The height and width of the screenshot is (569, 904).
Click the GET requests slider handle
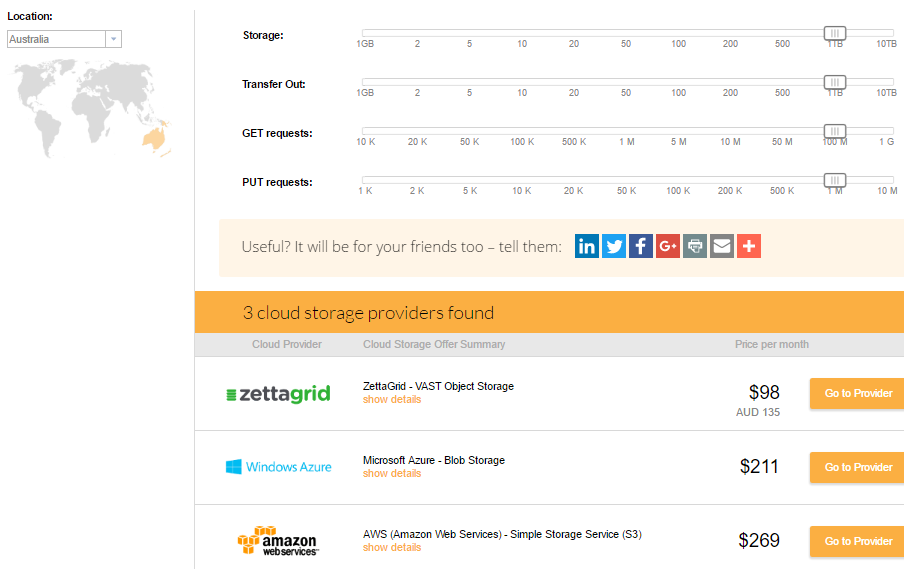pos(835,131)
